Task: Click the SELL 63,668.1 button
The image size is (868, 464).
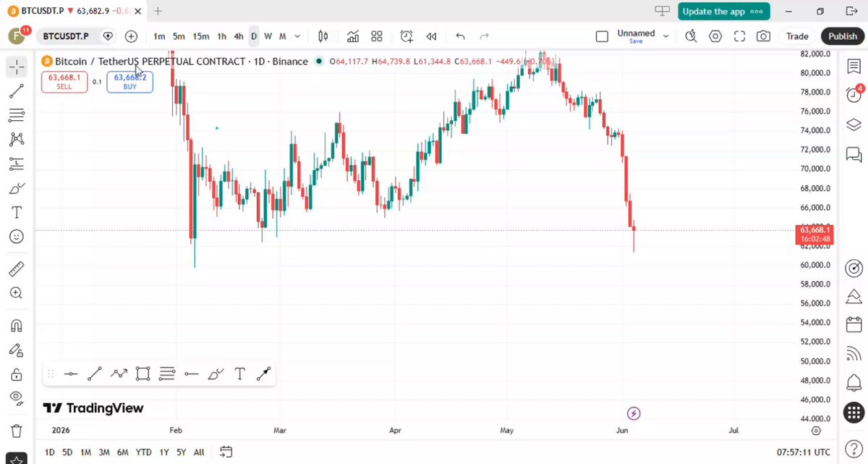Action: [64, 82]
